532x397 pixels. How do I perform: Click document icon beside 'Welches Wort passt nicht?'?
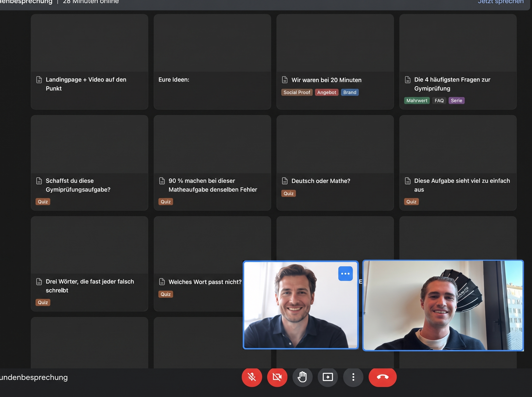pos(162,282)
